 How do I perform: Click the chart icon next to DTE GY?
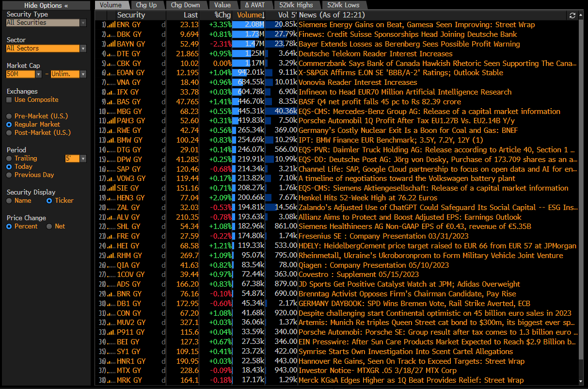click(111, 54)
